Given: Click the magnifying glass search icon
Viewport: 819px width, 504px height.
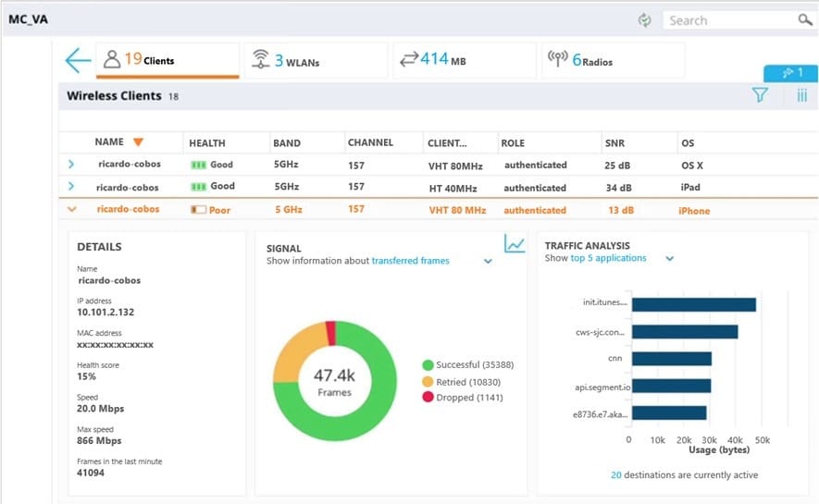Looking at the screenshot, I should coord(805,20).
